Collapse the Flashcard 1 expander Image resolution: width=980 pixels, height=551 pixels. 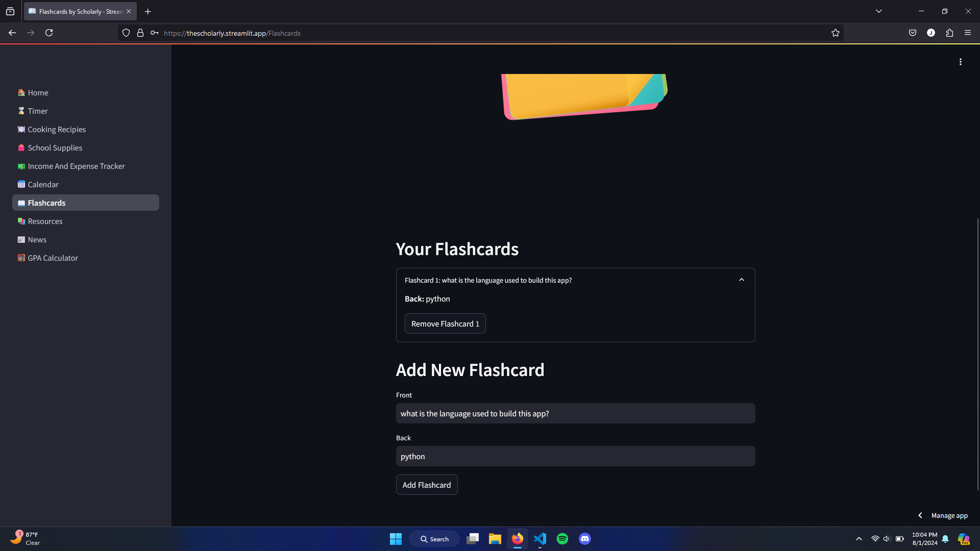point(742,280)
